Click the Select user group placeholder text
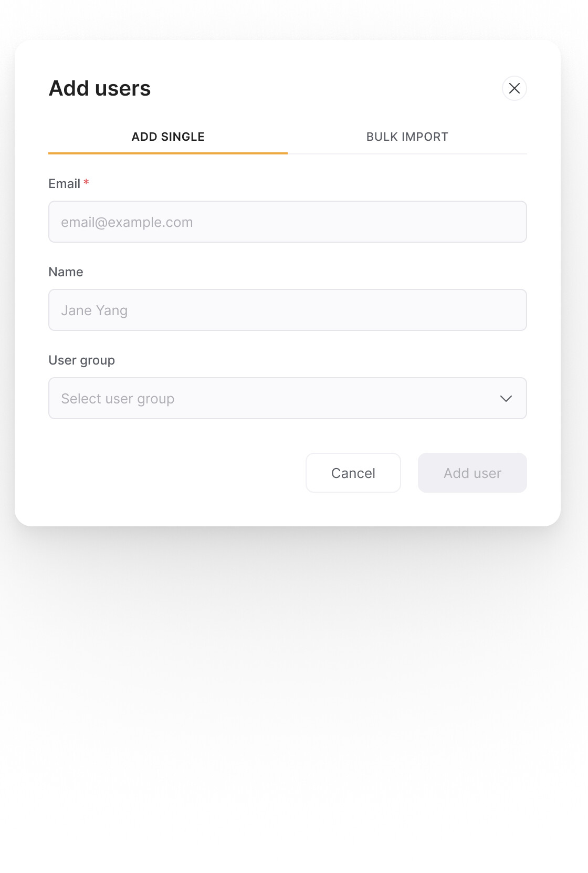 (118, 399)
